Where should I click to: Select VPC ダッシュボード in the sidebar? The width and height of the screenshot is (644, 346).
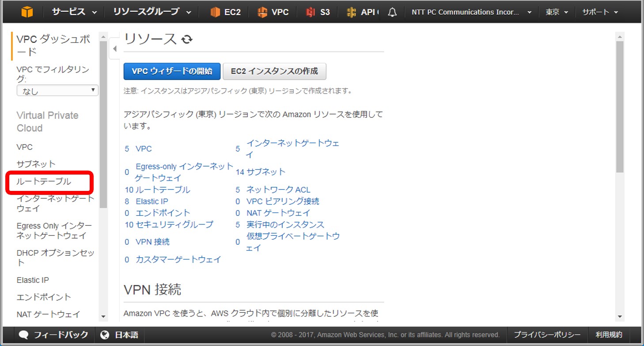click(53, 46)
